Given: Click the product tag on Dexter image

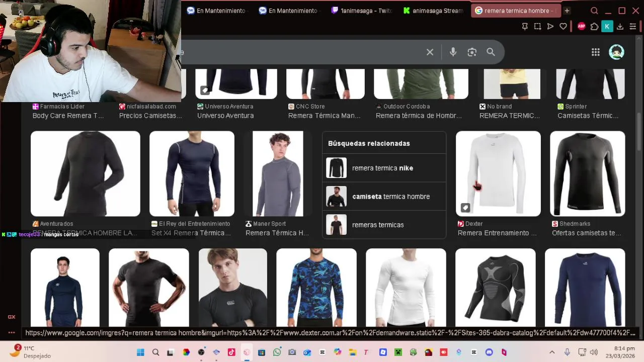Looking at the screenshot, I should pyautogui.click(x=465, y=207).
